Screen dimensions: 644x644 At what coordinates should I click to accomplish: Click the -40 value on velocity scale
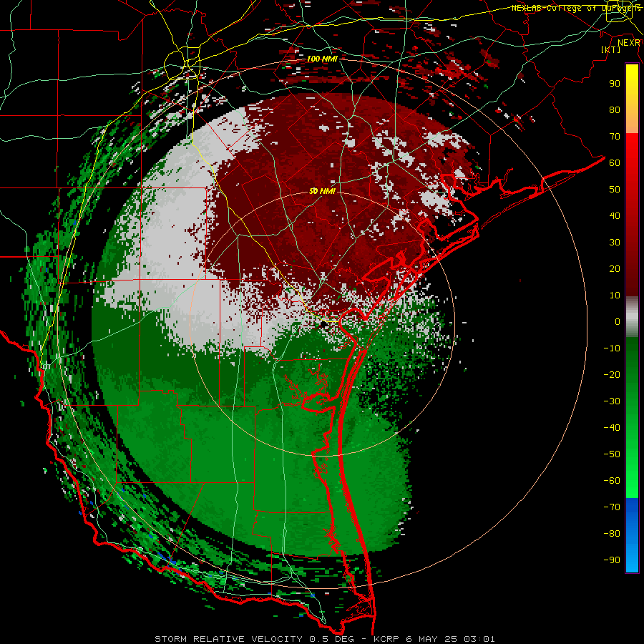(612, 428)
